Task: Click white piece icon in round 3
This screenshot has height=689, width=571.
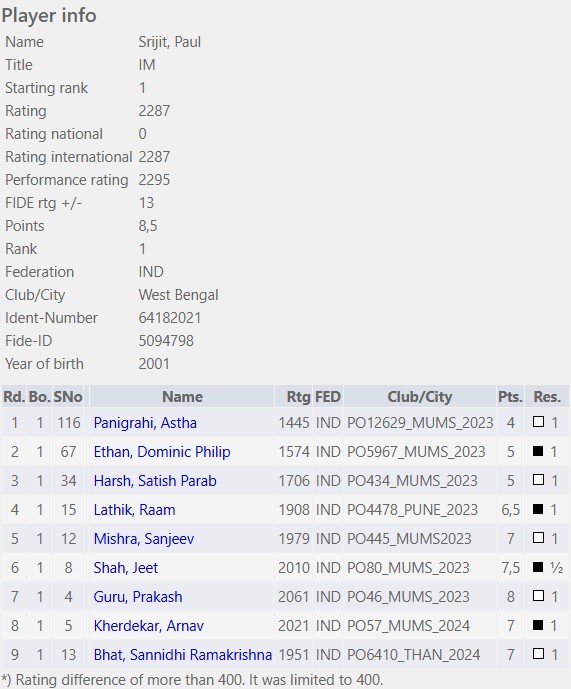Action: tap(538, 480)
